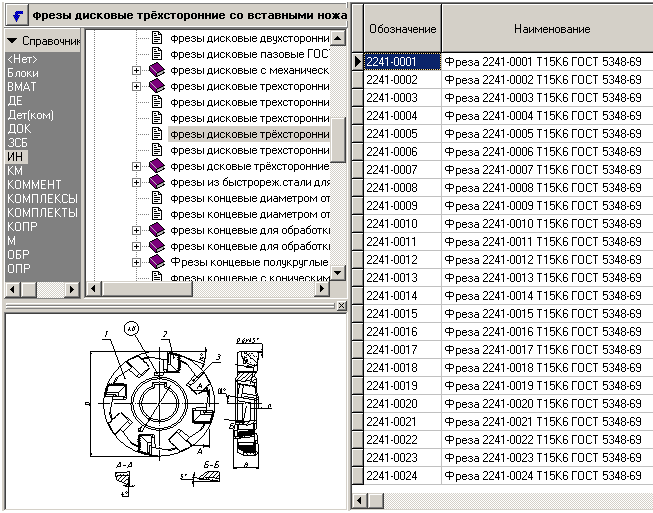The height and width of the screenshot is (513, 653).
Task: Click the book icon of Фрезы из быстрореж.стали
Action: click(157, 182)
